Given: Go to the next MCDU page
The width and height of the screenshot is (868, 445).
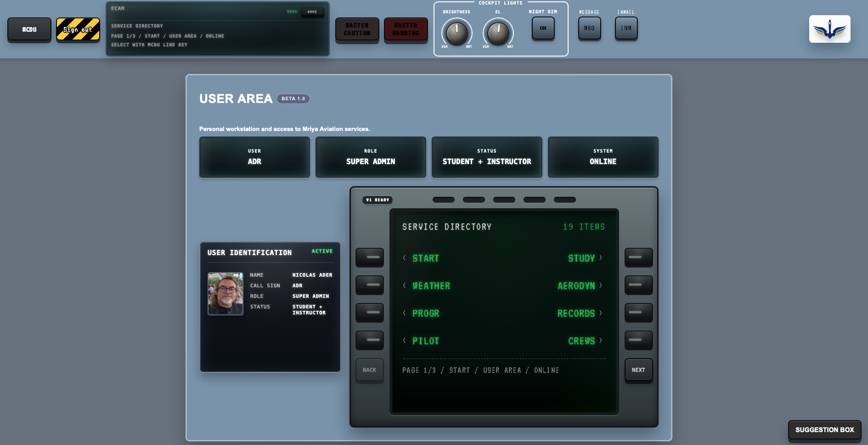Looking at the screenshot, I should click(x=638, y=370).
